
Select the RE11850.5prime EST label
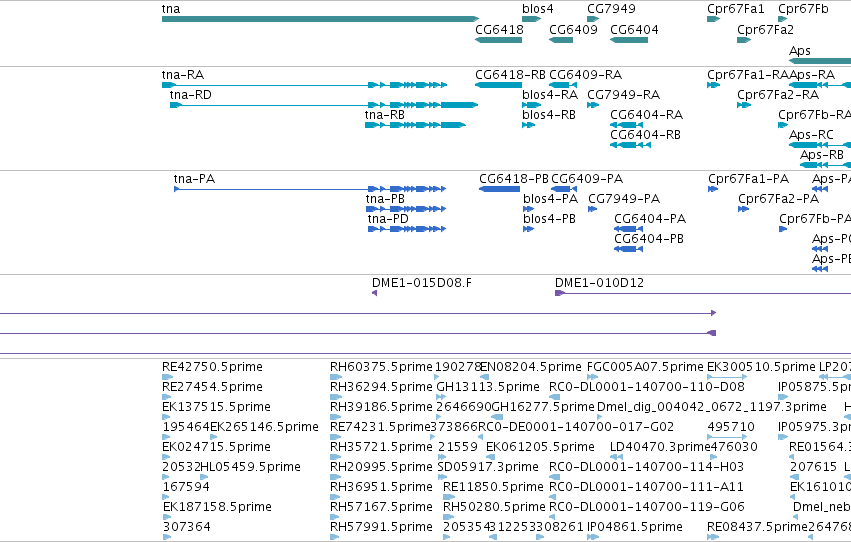(x=493, y=488)
